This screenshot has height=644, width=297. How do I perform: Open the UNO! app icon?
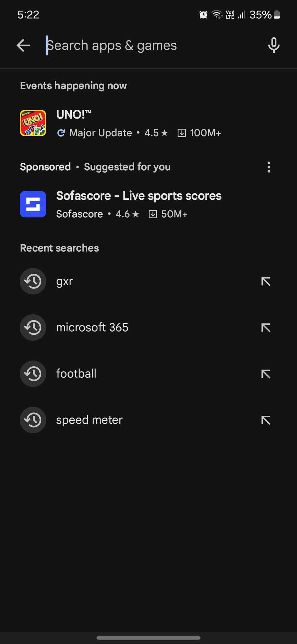coord(33,123)
